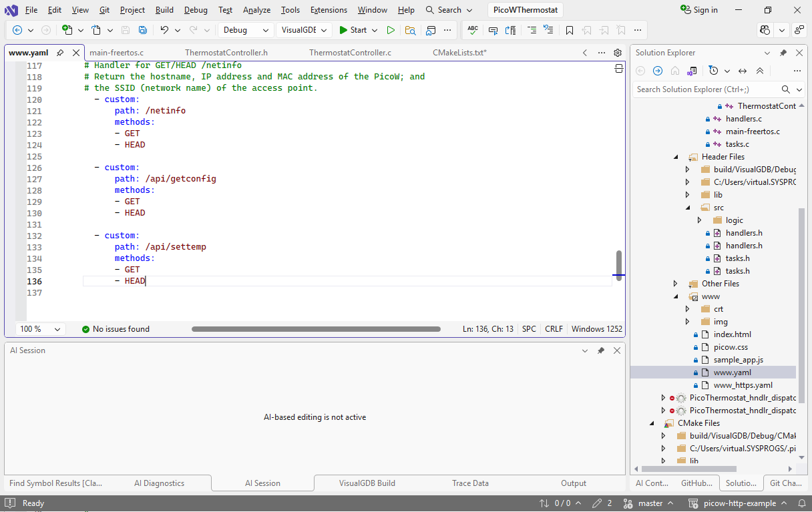The width and height of the screenshot is (812, 512).
Task: Open the editor zoom level dropdown
Action: [41, 329]
